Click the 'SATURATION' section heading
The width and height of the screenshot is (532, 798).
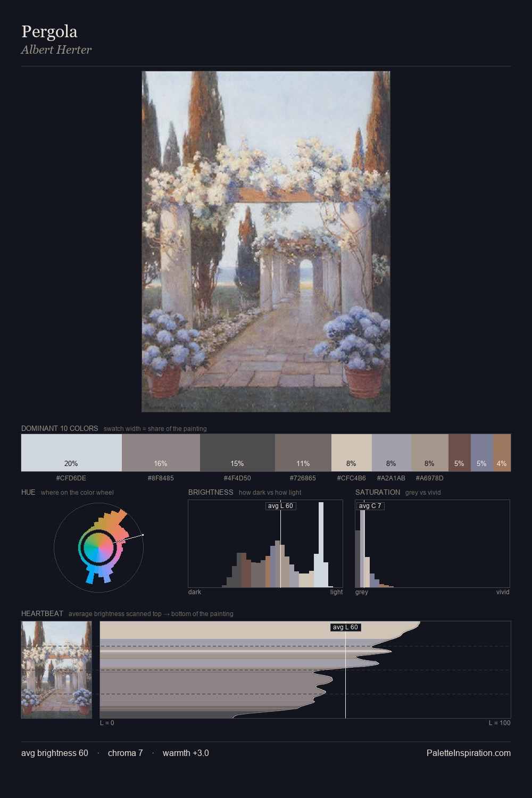(378, 492)
